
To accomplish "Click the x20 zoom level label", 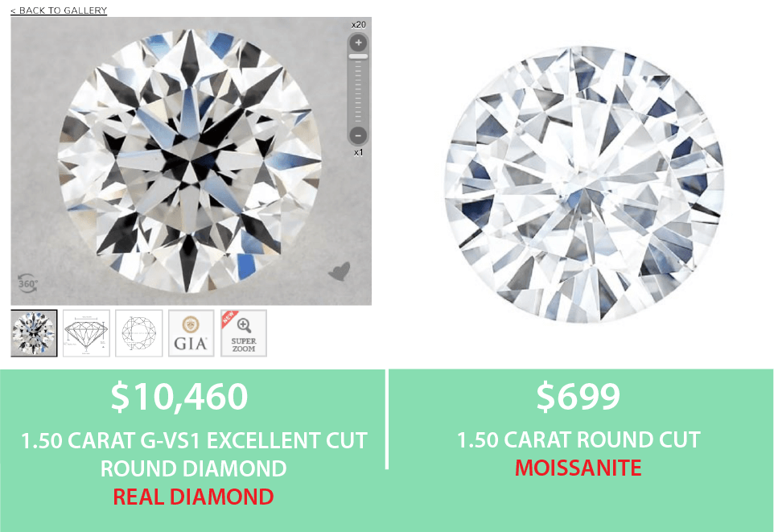I will click(x=359, y=25).
